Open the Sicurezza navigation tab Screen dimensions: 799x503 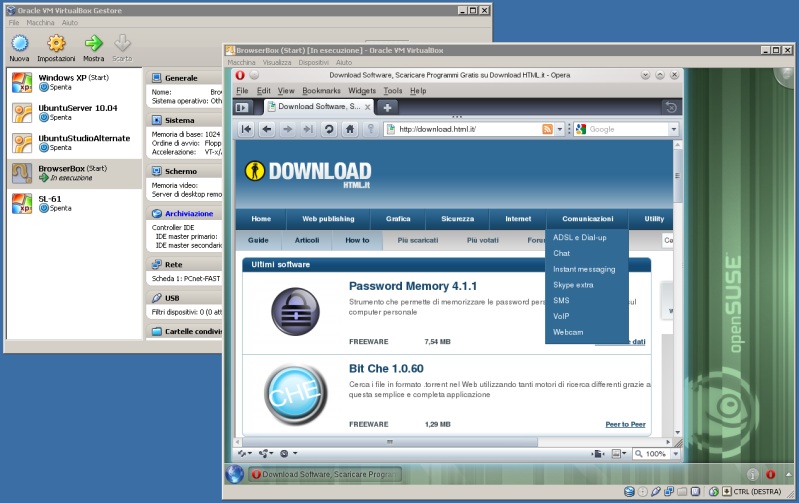[x=457, y=219]
